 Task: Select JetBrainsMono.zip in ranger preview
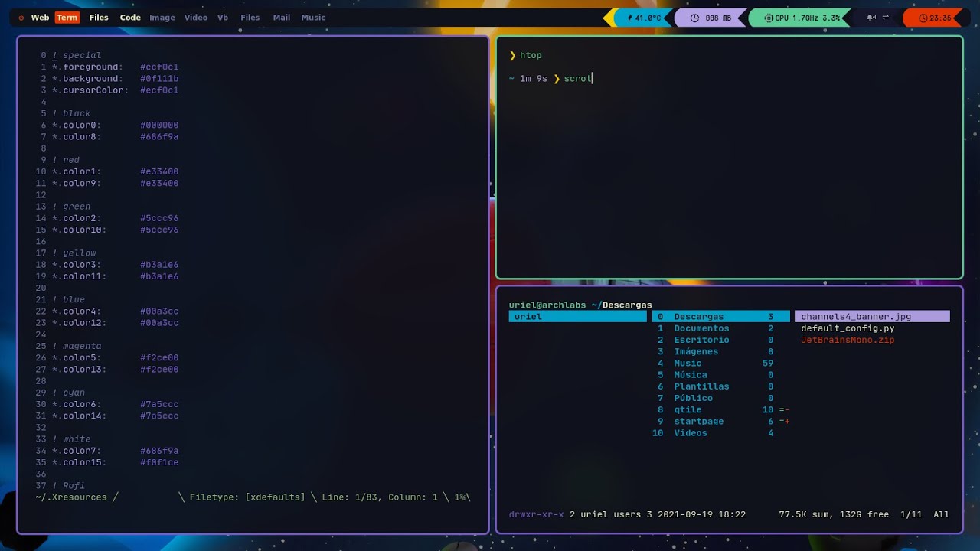pos(848,340)
